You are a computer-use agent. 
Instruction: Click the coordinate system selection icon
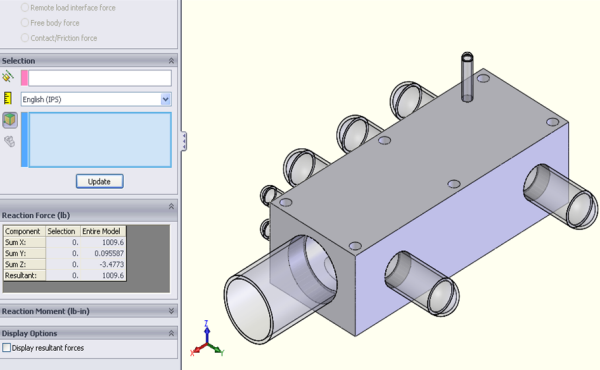tap(8, 77)
